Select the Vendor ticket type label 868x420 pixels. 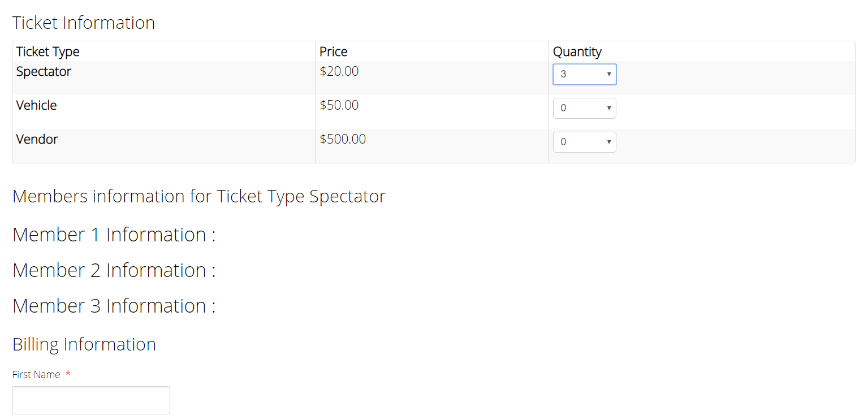pyautogui.click(x=37, y=140)
